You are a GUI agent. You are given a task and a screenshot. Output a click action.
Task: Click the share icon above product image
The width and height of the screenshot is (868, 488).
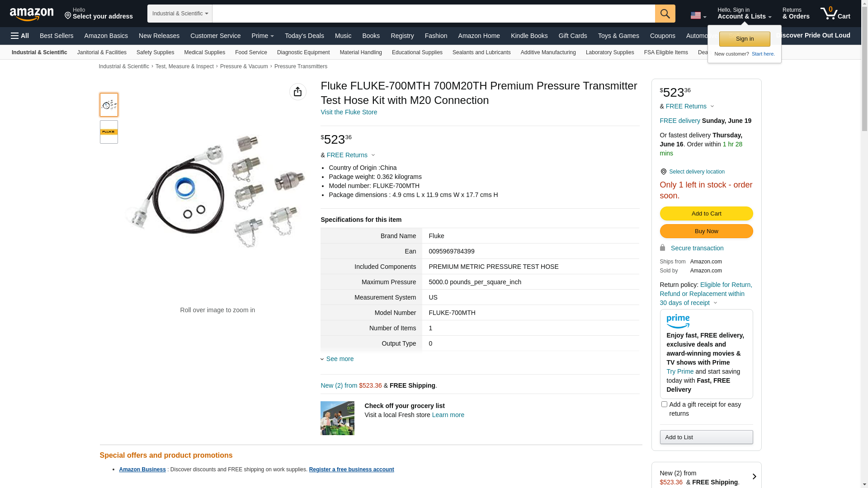click(297, 92)
